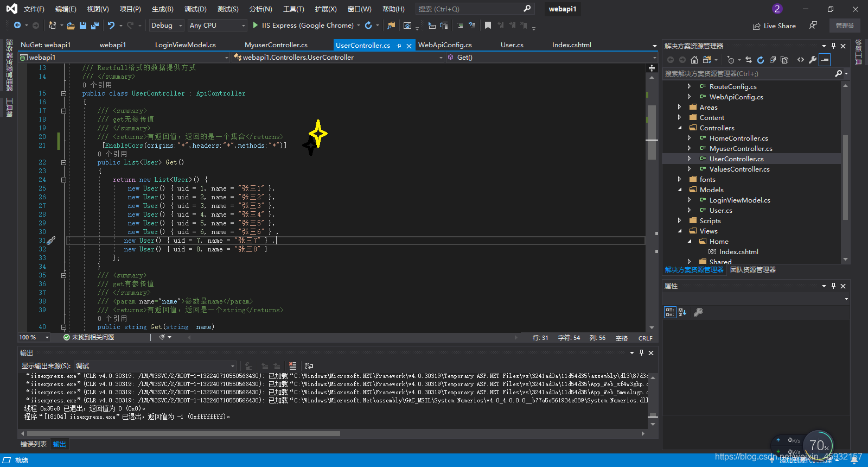Click the Open File folder icon
The width and height of the screenshot is (868, 467).
71,26
